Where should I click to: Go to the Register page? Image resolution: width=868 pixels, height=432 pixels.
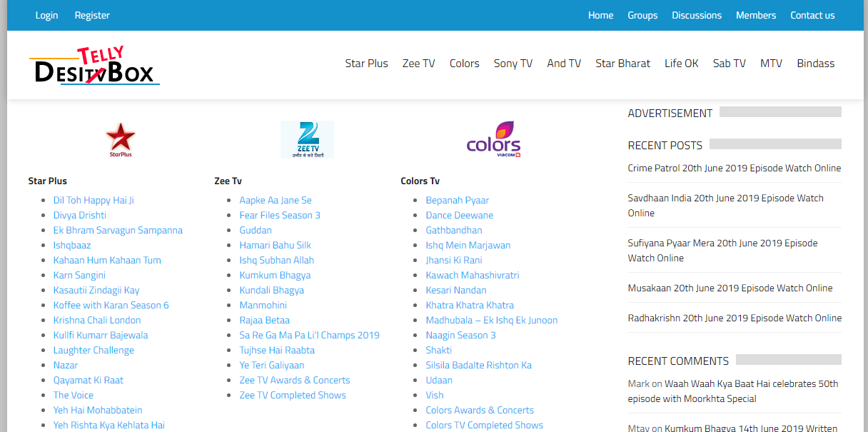(x=92, y=15)
